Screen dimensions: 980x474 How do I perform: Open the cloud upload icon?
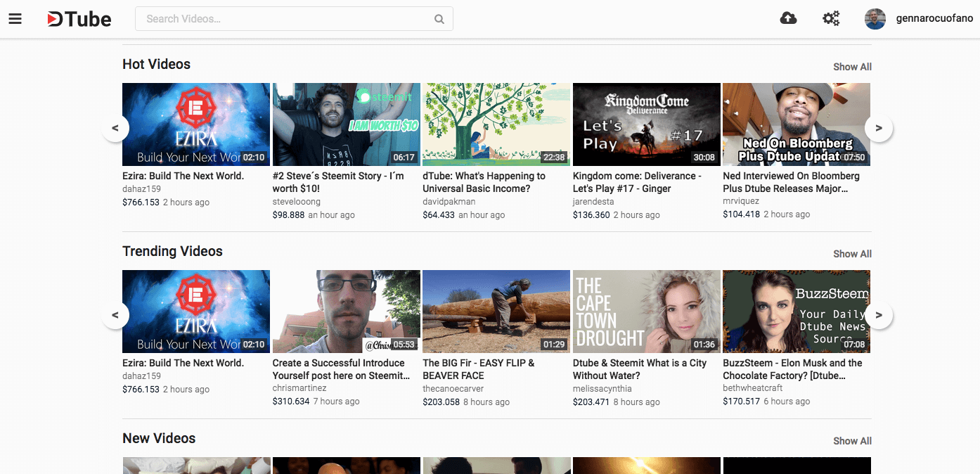pyautogui.click(x=789, y=18)
